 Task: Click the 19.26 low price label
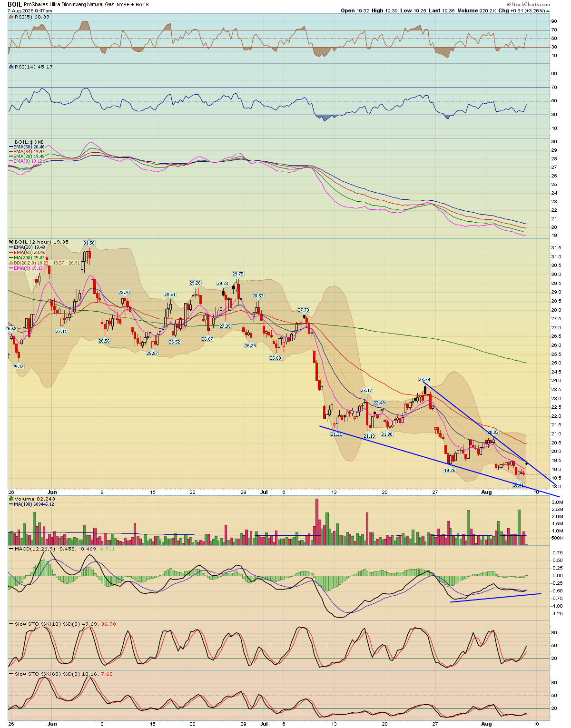point(450,470)
